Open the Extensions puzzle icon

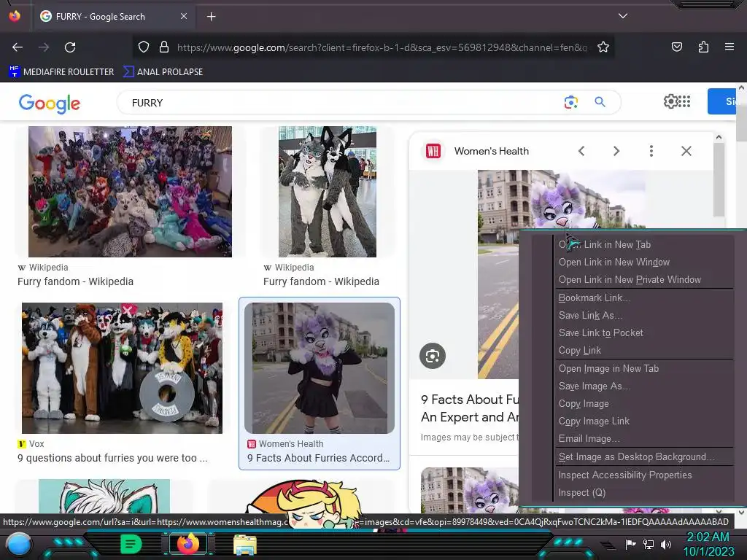click(703, 47)
